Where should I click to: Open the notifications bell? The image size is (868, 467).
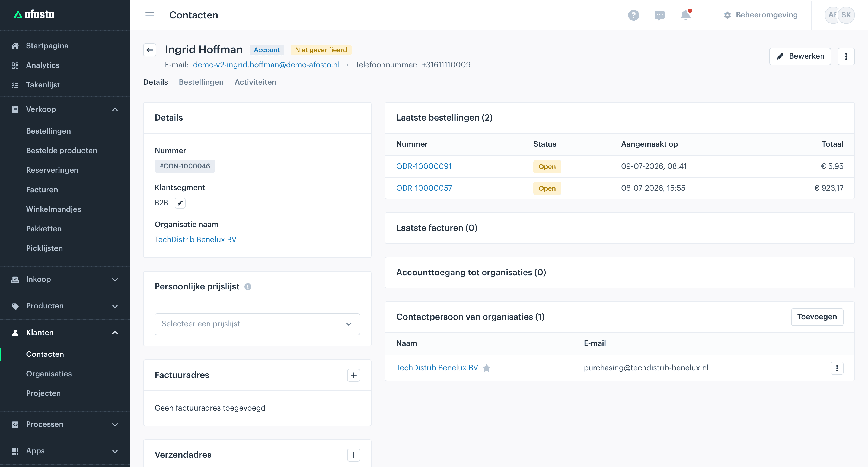[x=685, y=15]
